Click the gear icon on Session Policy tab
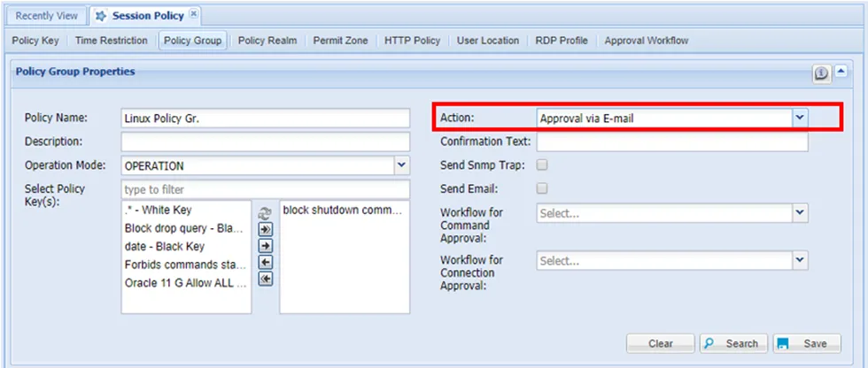The image size is (868, 368). (x=101, y=16)
